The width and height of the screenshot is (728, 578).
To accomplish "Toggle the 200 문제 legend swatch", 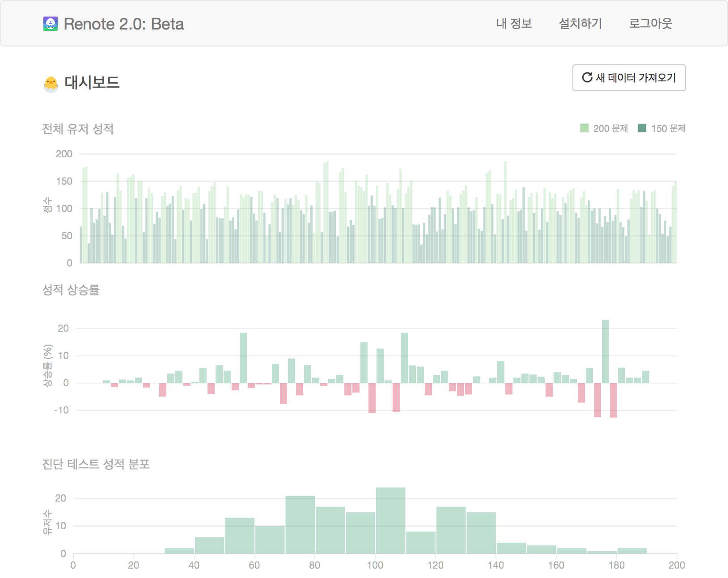I will pos(584,128).
